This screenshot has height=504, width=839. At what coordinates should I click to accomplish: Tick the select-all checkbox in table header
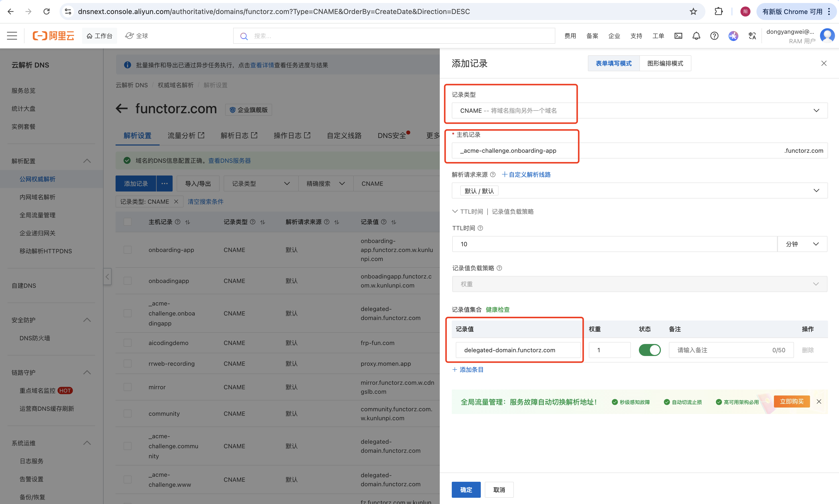click(x=127, y=222)
